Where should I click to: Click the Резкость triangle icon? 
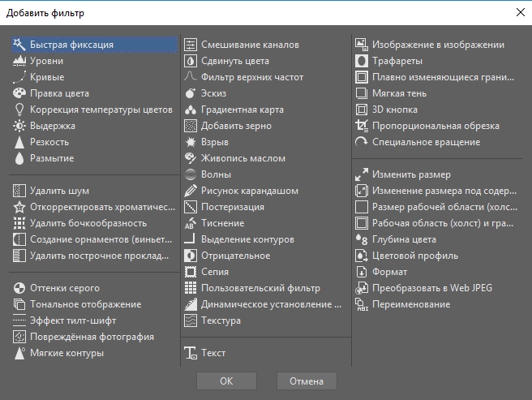19,142
